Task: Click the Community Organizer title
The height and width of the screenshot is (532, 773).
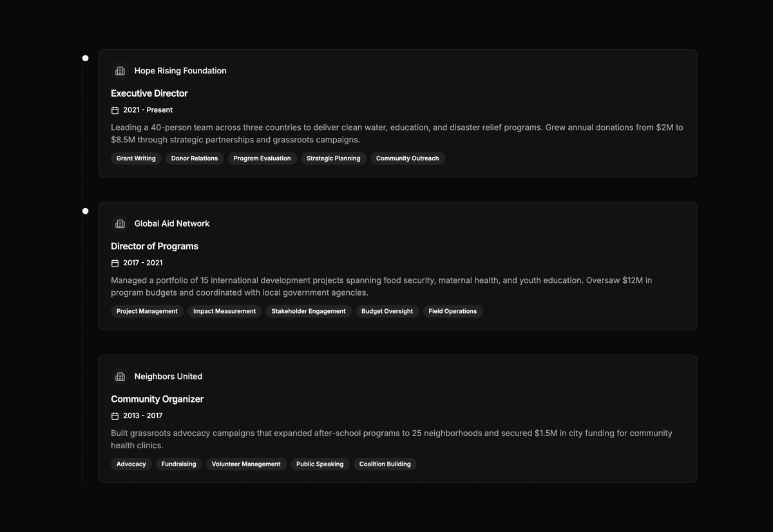Action: pos(157,399)
